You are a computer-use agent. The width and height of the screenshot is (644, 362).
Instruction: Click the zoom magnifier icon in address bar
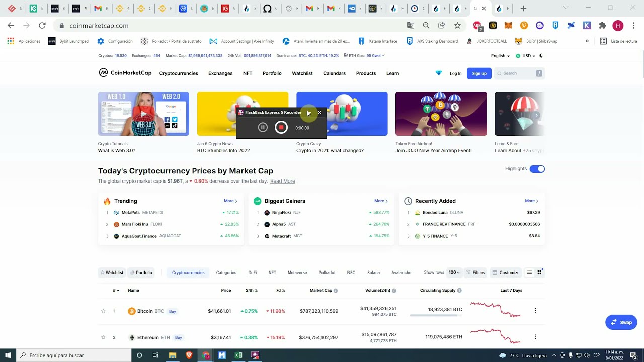tap(426, 25)
